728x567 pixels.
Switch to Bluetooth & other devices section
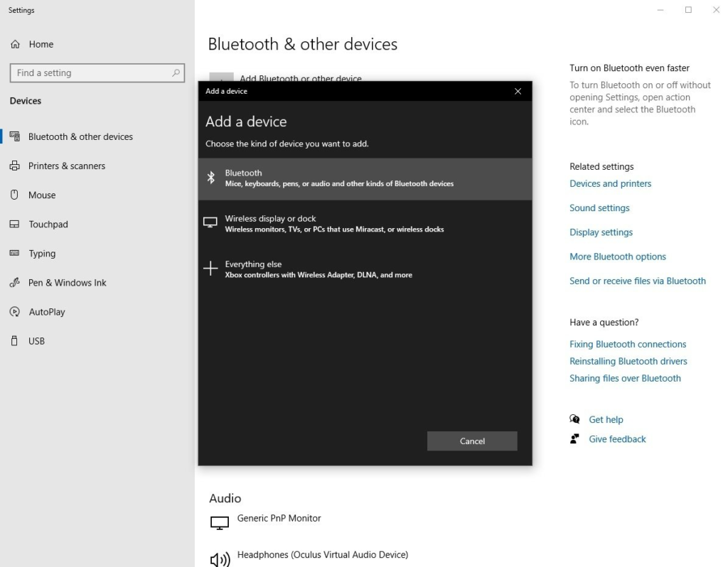80,136
